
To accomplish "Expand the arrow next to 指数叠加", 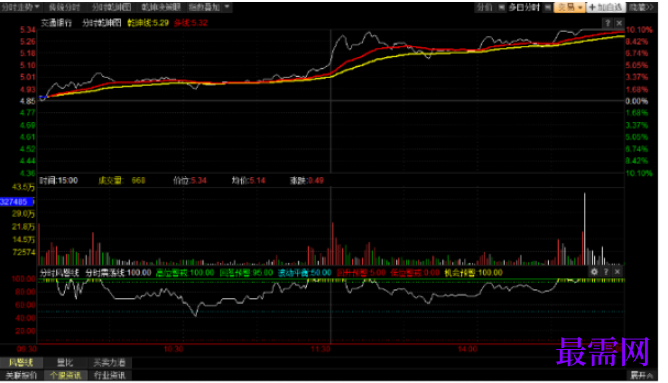I will point(227,7).
